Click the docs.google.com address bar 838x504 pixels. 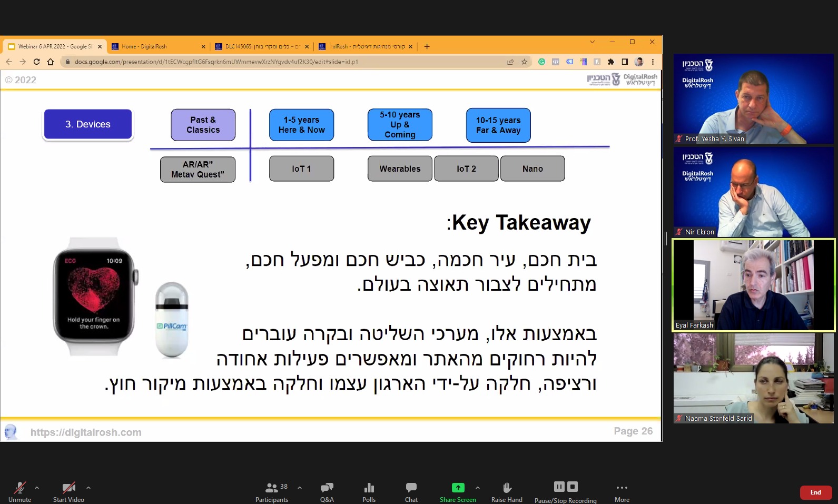(x=295, y=62)
